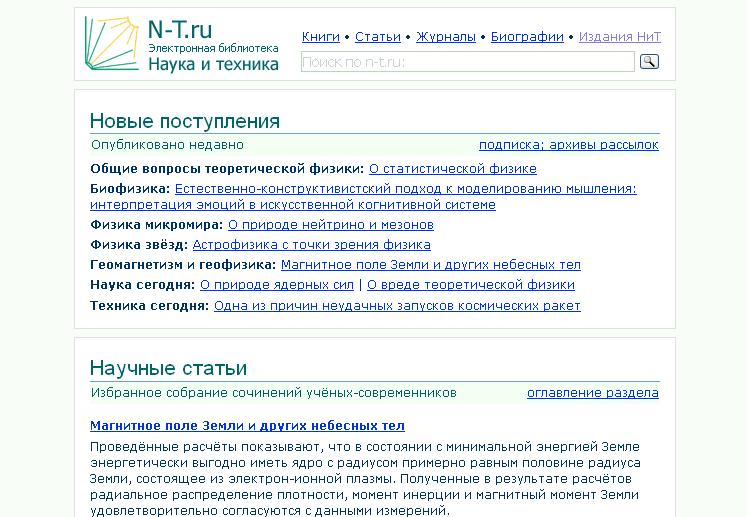The width and height of the screenshot is (747, 517).
Task: Open the Статьи menu section
Action: tap(377, 37)
